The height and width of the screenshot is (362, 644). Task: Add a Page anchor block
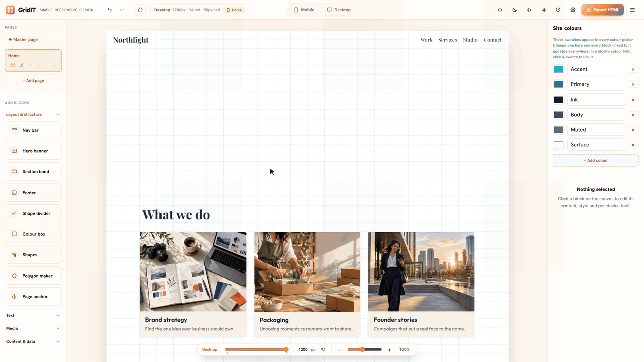pyautogui.click(x=33, y=296)
